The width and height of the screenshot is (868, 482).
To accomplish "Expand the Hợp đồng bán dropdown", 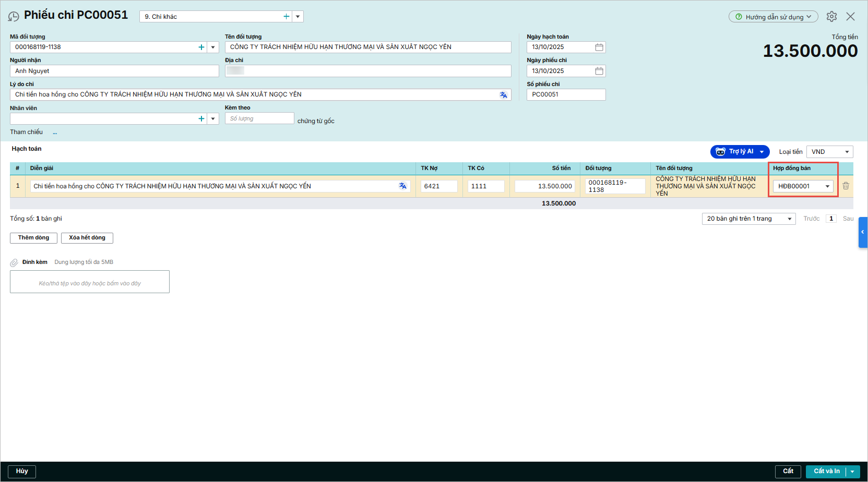I will pos(827,186).
